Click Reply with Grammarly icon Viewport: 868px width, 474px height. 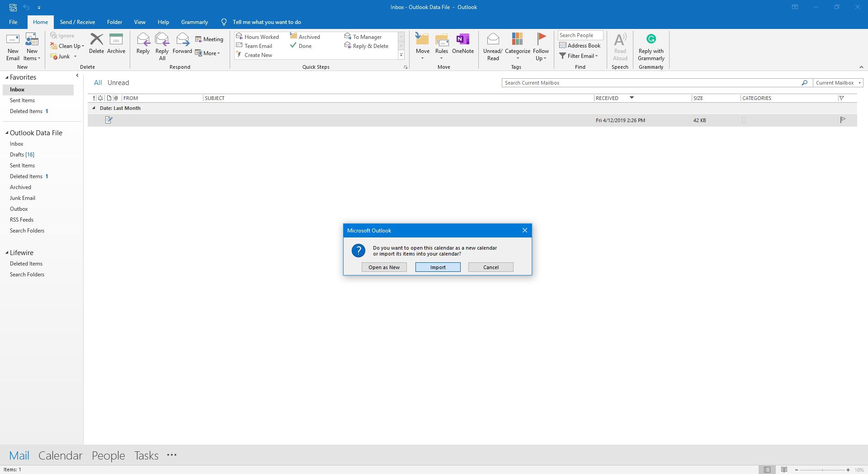(651, 47)
